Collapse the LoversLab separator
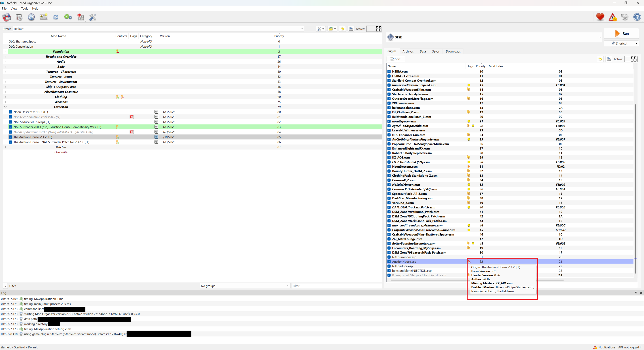The image size is (644, 350). 5,107
